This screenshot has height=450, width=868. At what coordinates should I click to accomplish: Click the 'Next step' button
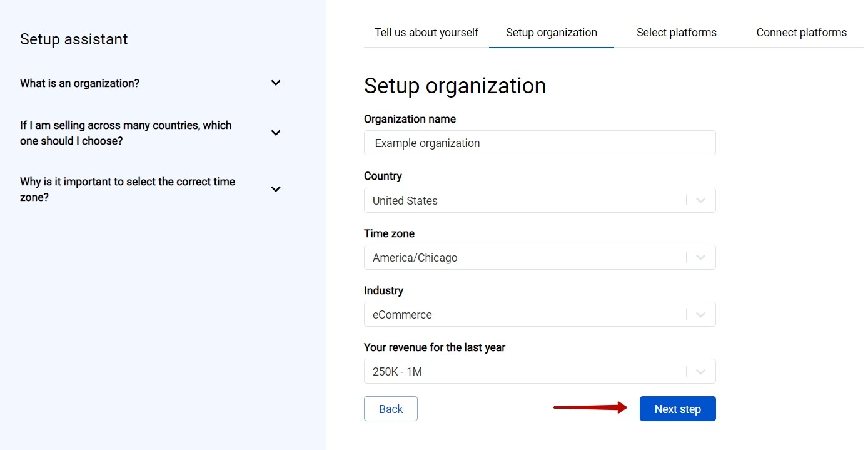[677, 408]
